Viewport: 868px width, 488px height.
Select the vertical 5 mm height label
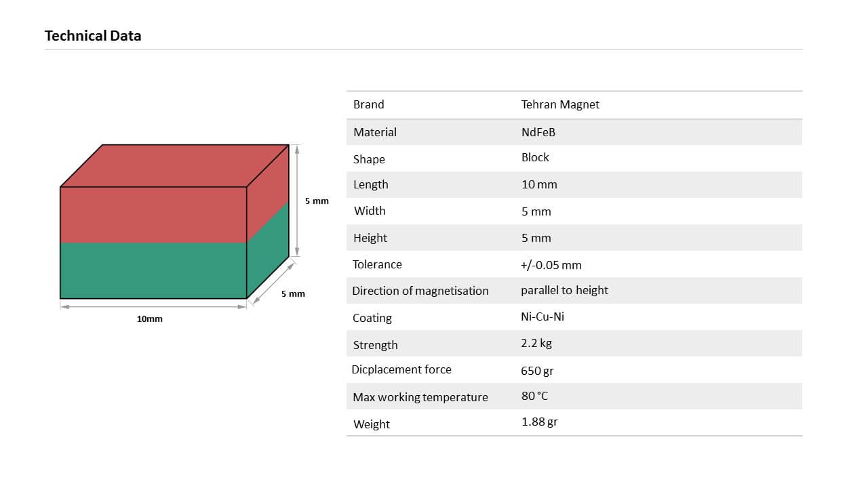coord(317,201)
